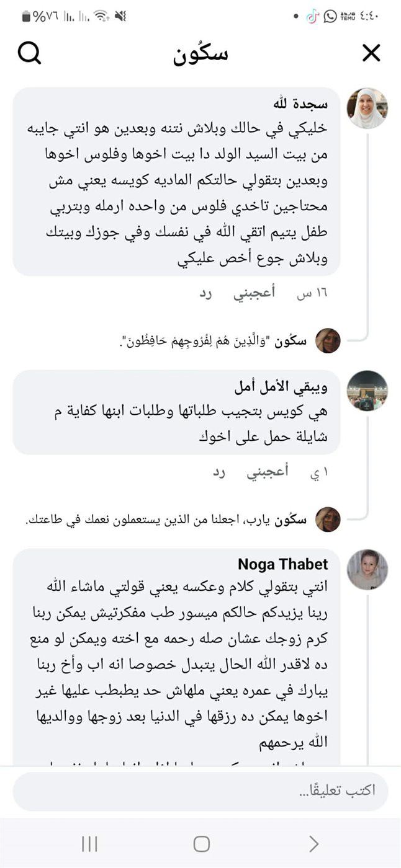Tap the search magnifier icon
Screen dimensions: 401x868
click(29, 54)
